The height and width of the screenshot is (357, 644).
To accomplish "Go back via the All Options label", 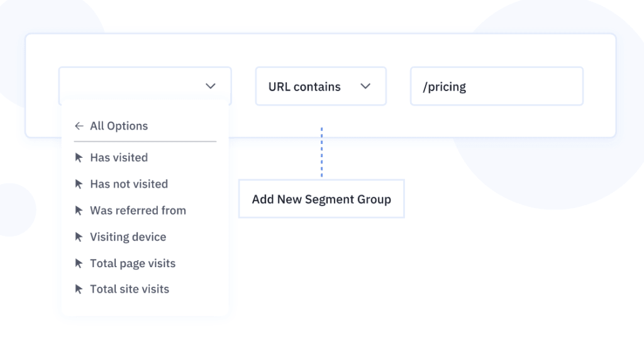I will tap(119, 126).
